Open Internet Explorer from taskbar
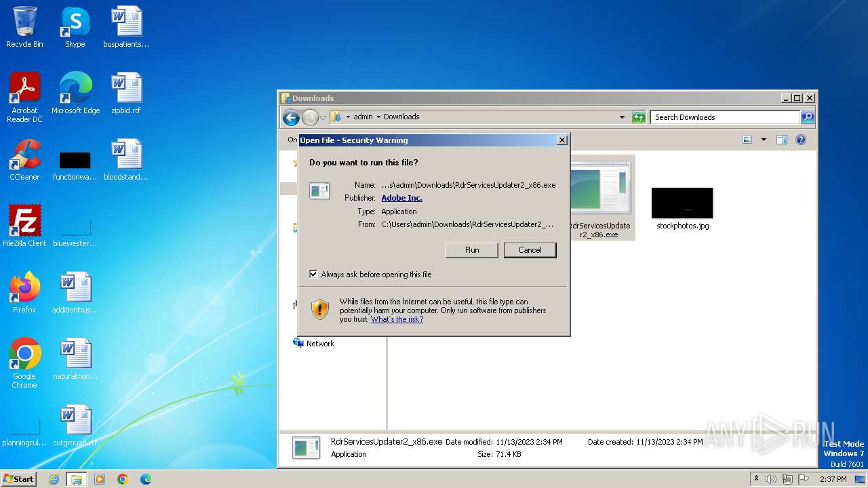 [x=54, y=479]
